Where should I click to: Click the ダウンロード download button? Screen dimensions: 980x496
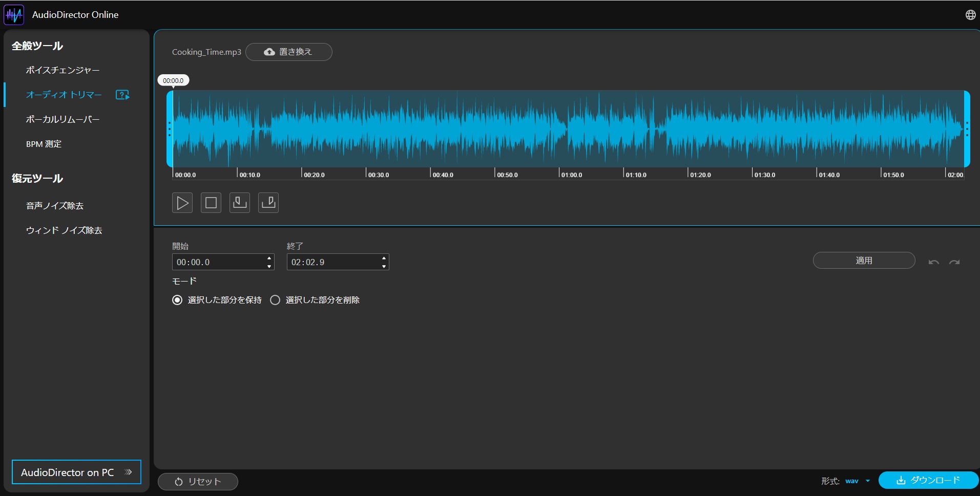tap(928, 480)
